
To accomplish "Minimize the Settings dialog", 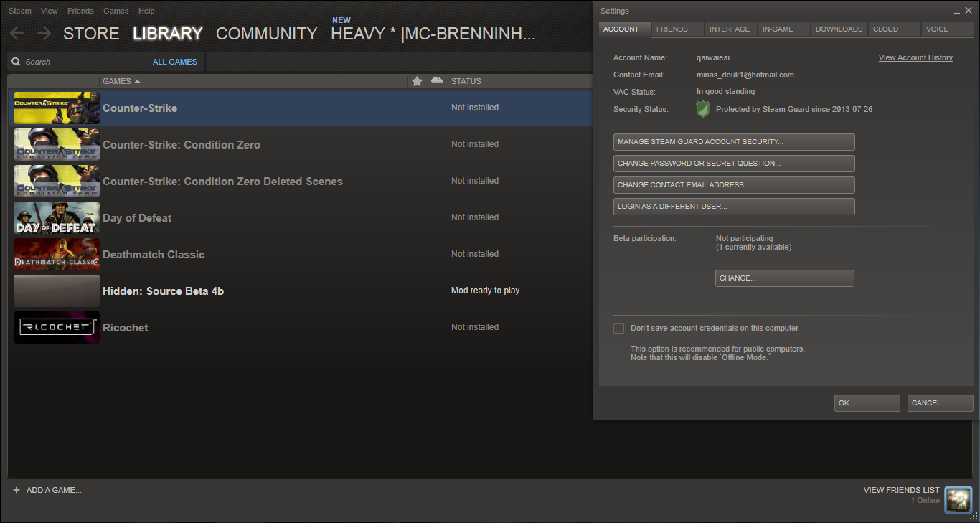I will [957, 11].
